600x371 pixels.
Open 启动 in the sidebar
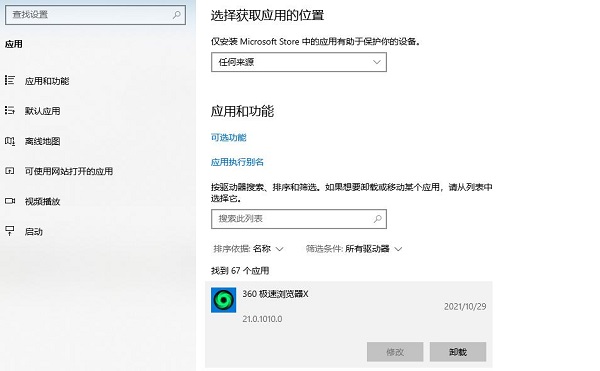(x=33, y=232)
